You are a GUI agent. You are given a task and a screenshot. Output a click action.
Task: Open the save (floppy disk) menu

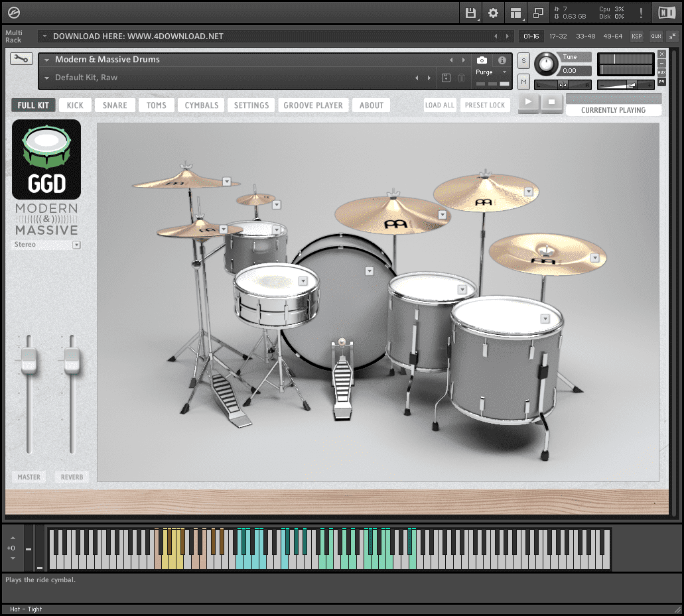[x=470, y=13]
